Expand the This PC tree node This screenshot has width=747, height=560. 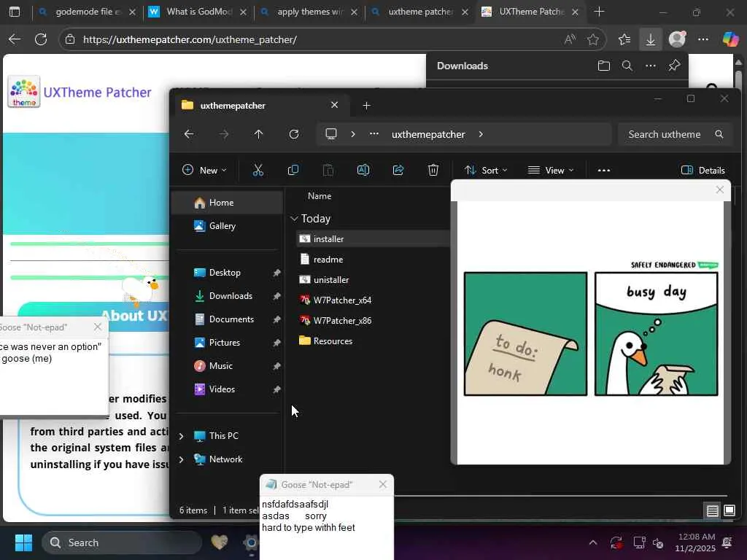pyautogui.click(x=181, y=436)
